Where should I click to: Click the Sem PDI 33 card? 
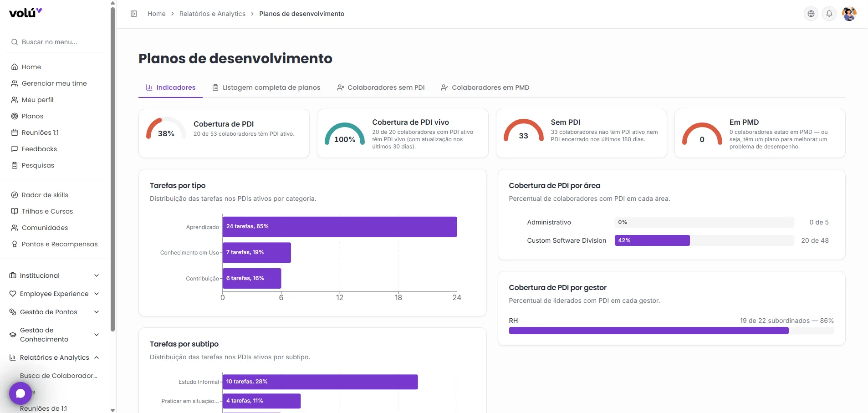581,133
